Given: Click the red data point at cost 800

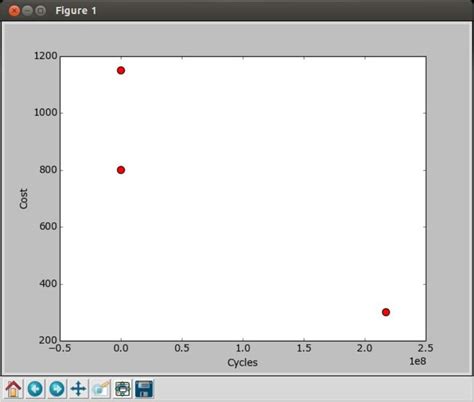Looking at the screenshot, I should coord(121,170).
